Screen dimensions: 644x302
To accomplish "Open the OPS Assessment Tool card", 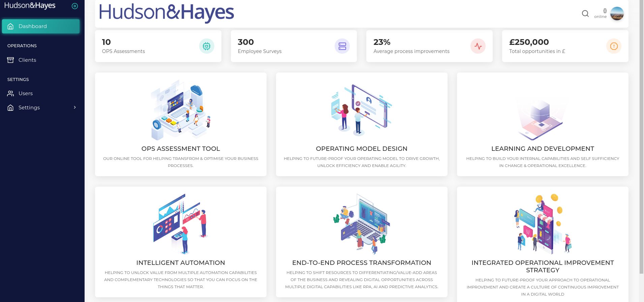I will [x=181, y=124].
